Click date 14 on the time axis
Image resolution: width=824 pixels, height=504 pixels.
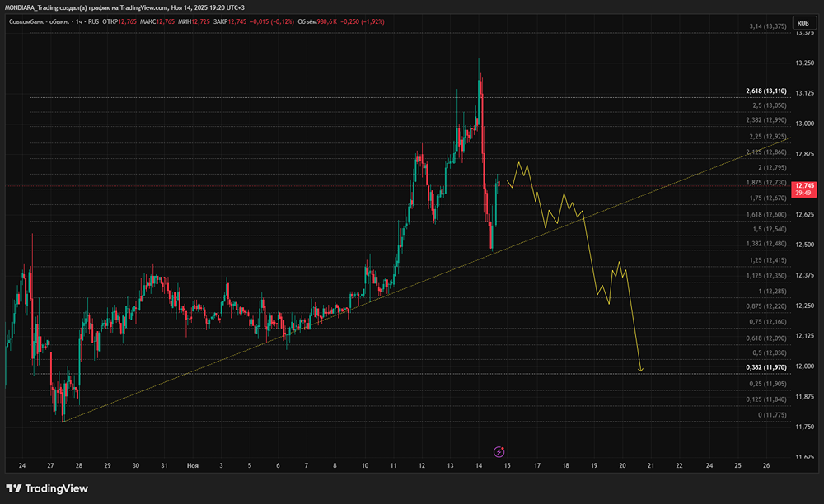tap(478, 465)
